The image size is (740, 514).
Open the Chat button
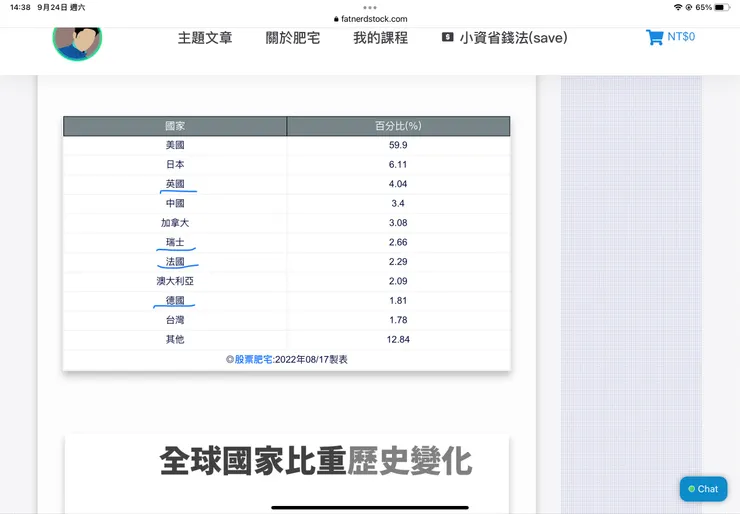tap(703, 489)
